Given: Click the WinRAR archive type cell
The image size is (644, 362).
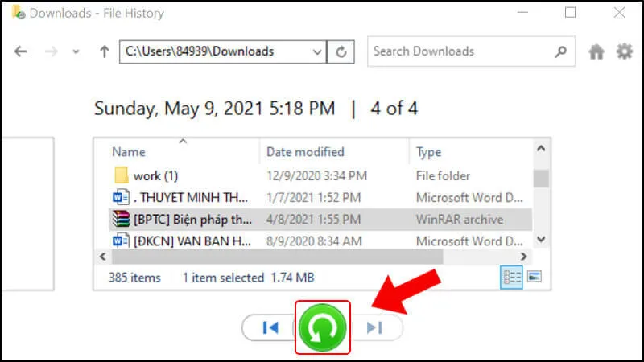Looking at the screenshot, I should 460,220.
